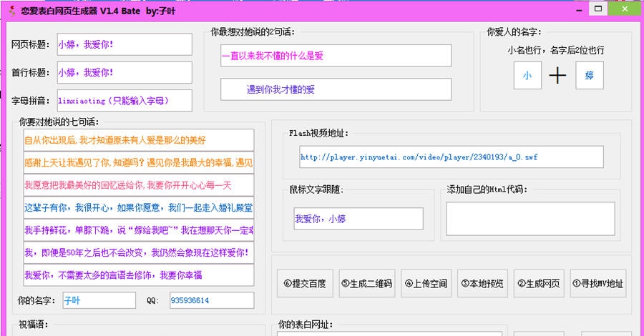Click the rose app icon in title bar
The image size is (644, 336).
click(12, 11)
